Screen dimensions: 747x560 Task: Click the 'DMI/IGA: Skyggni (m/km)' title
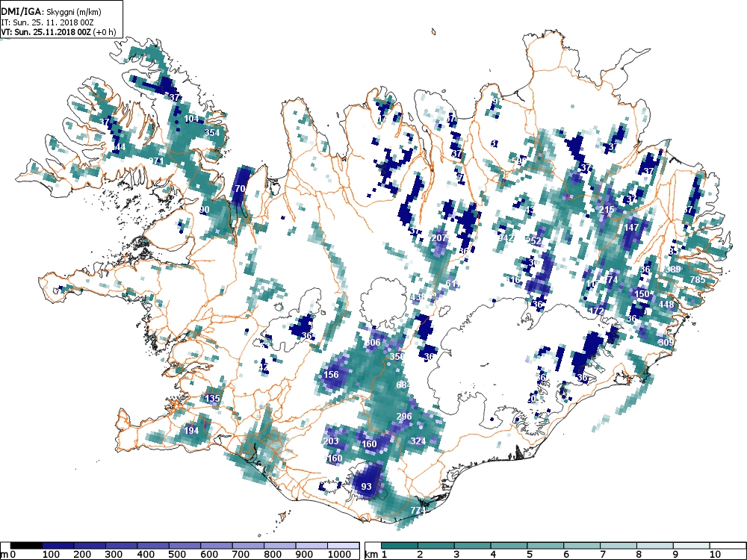[x=52, y=13]
